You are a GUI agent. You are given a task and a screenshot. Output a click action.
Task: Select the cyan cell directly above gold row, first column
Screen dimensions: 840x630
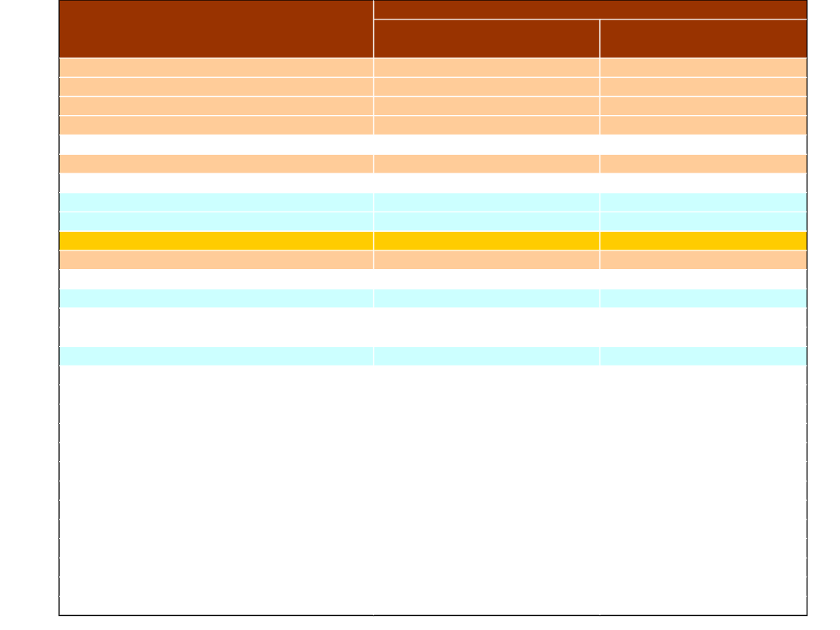click(x=216, y=221)
